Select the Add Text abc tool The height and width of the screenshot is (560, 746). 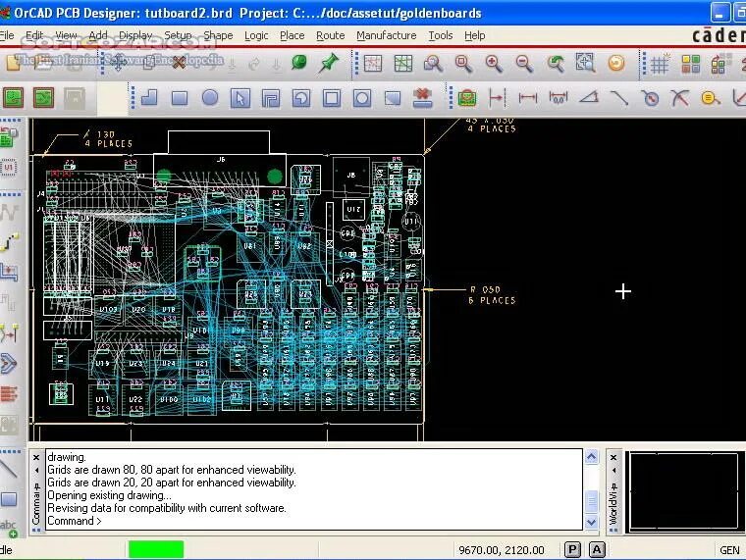[x=9, y=529]
